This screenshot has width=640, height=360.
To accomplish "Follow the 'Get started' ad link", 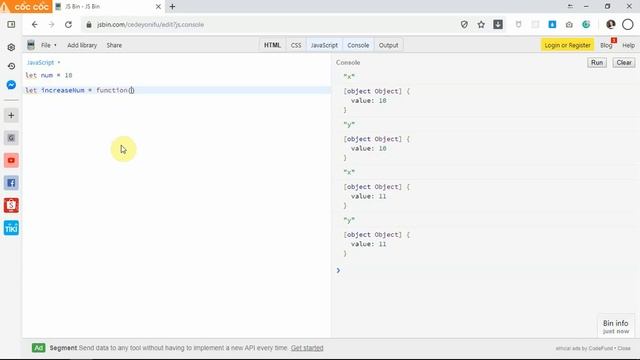I will coord(307,348).
